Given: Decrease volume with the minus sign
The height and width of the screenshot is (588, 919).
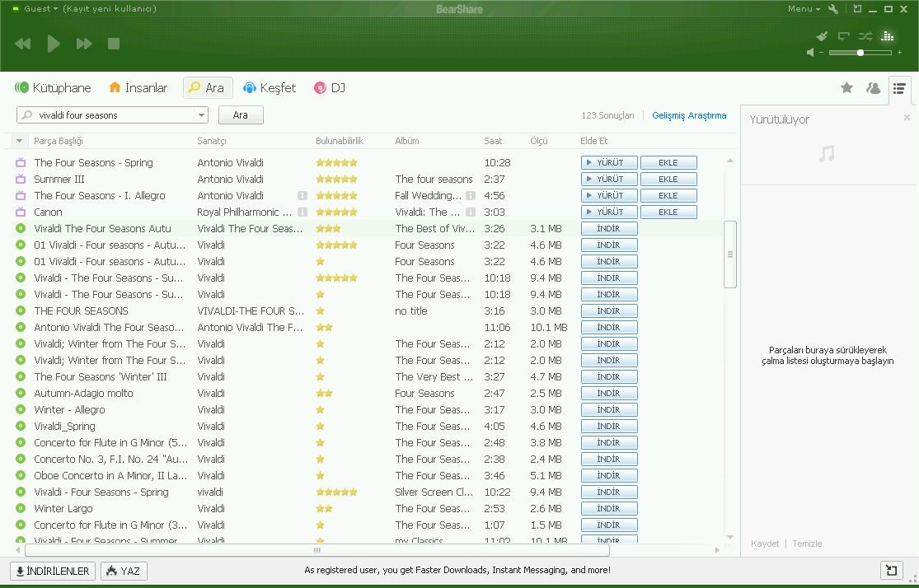Looking at the screenshot, I should tap(822, 53).
